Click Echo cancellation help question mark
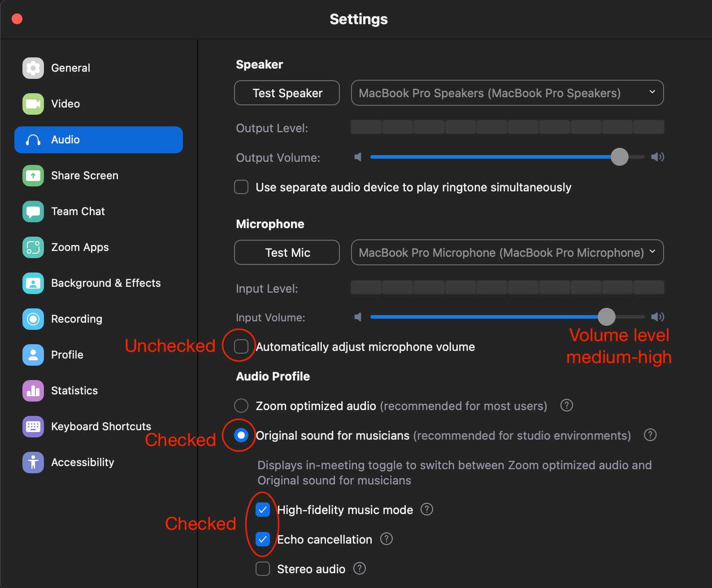Viewport: 712px width, 588px height. point(386,539)
